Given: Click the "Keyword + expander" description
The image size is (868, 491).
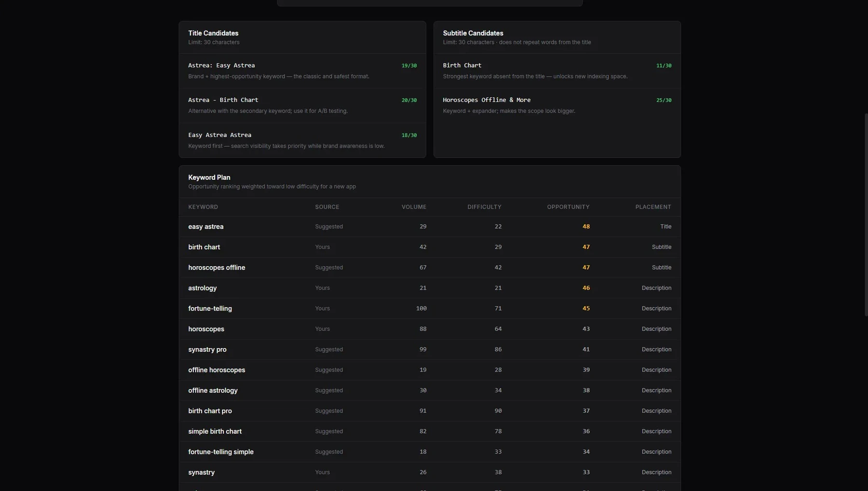Looking at the screenshot, I should (509, 111).
